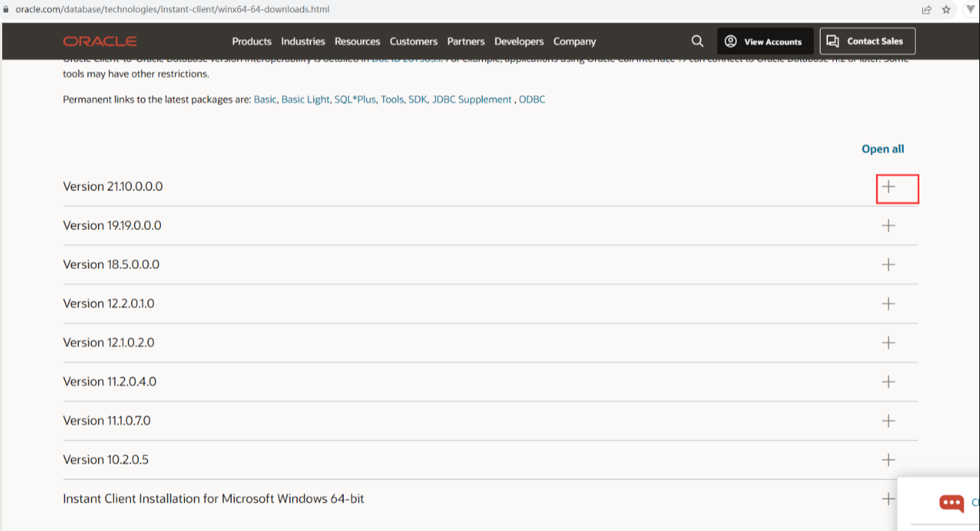Screen dimensions: 980x531
Task: Expand the Version 11.2.0.4.0 section
Action: coord(889,381)
